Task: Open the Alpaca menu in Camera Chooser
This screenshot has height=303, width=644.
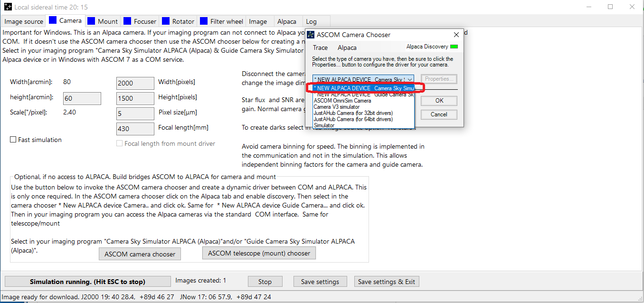Action: [x=347, y=47]
